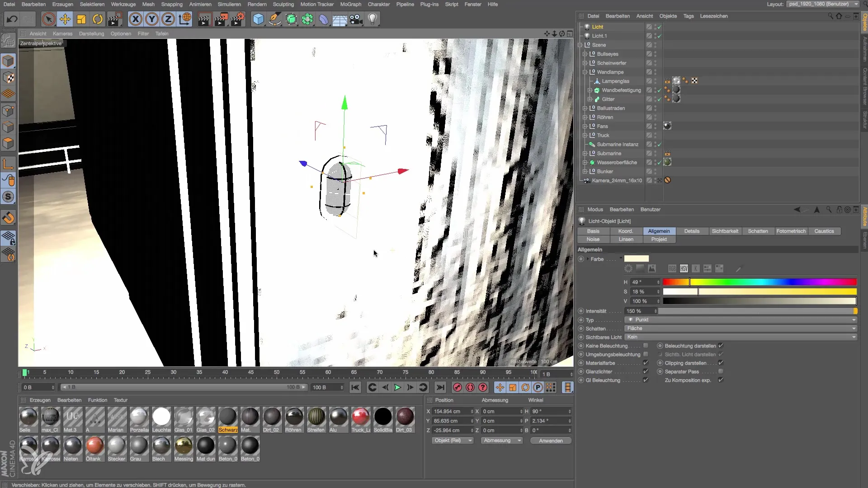
Task: Uncheck GI Beleuchtung checkbox
Action: (x=646, y=380)
